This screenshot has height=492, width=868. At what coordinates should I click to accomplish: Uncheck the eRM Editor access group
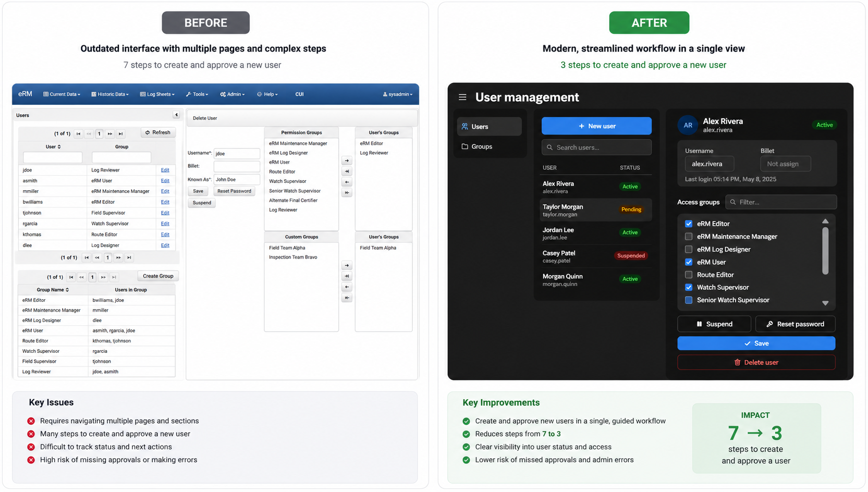(689, 224)
